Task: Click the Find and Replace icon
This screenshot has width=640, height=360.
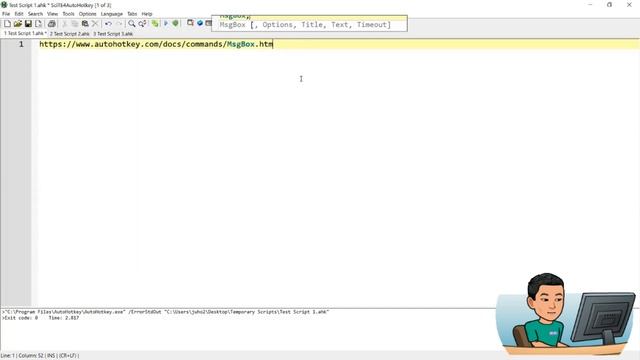Action: point(142,24)
